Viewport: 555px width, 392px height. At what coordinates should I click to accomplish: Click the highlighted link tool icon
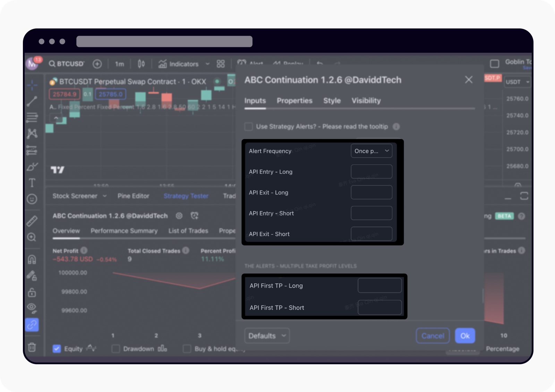(32, 325)
